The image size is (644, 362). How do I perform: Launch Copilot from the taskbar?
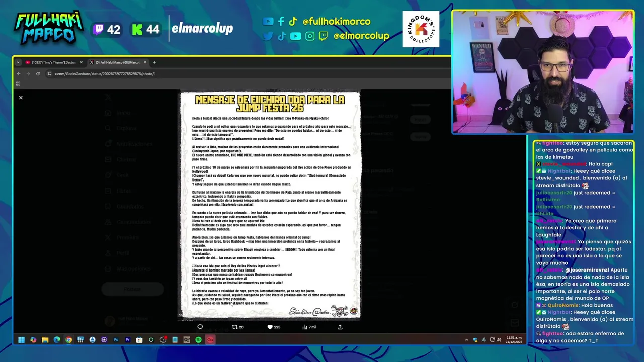coord(33,340)
